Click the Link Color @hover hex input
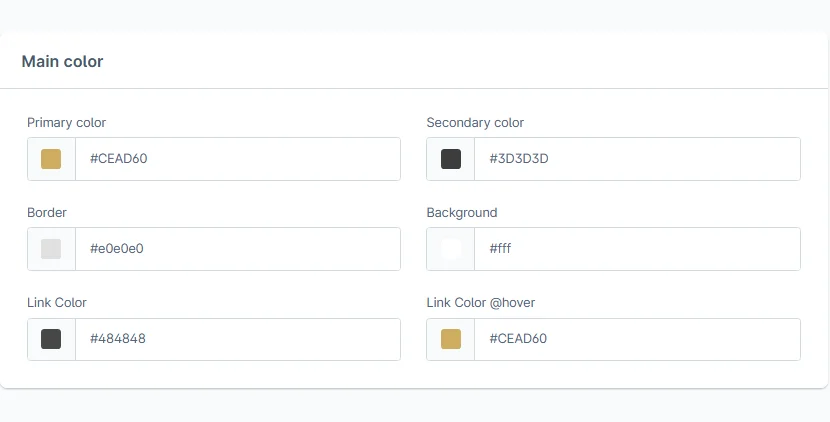 click(638, 339)
